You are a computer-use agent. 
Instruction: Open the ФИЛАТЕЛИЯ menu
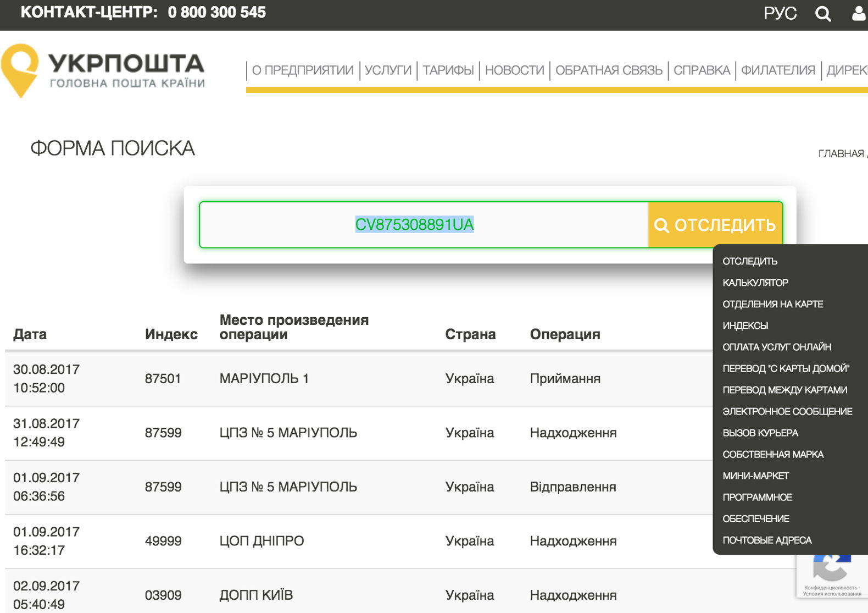click(x=778, y=70)
